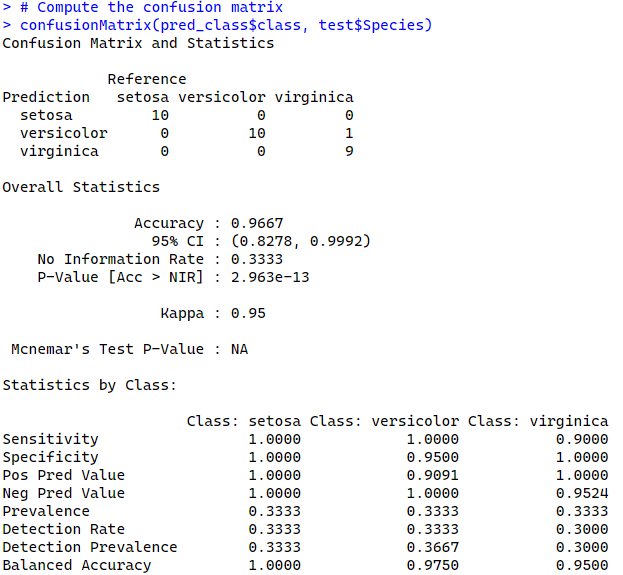Click the 'Confusion Matrix and Statistics' heading
Image resolution: width=623 pixels, height=575 pixels.
coord(138,43)
